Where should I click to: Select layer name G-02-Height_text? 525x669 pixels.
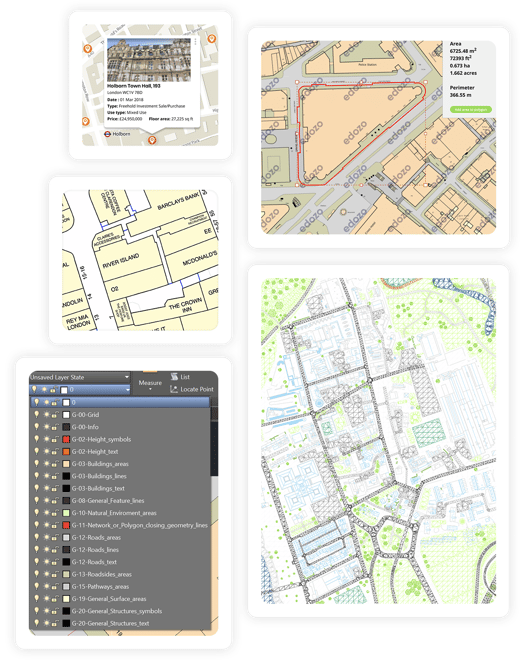pyautogui.click(x=95, y=451)
